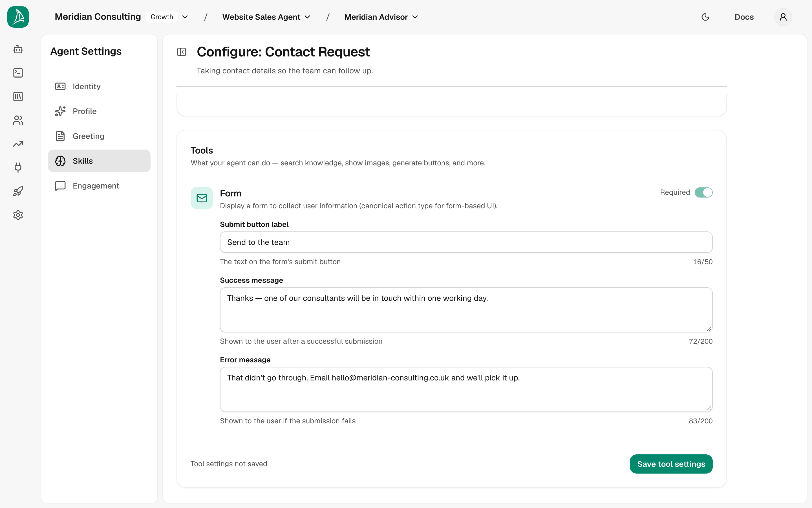Select the Skills settings item
This screenshot has width=812, height=508.
(x=99, y=161)
